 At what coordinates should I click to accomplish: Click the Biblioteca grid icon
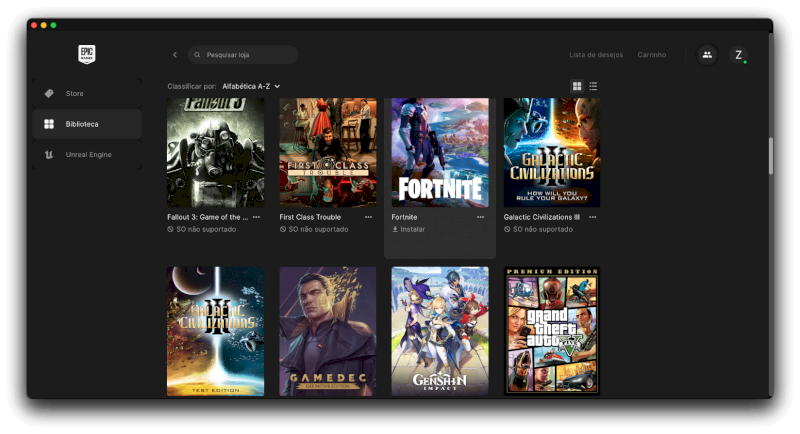tap(49, 124)
